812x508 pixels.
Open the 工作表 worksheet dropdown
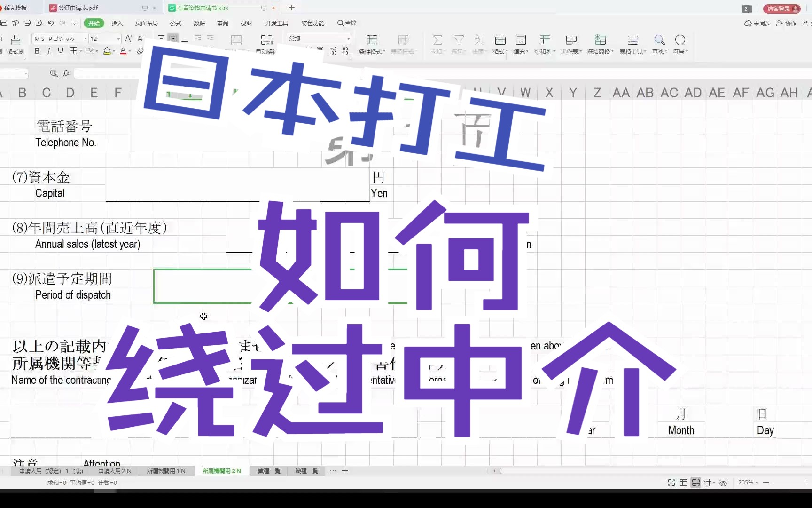571,45
